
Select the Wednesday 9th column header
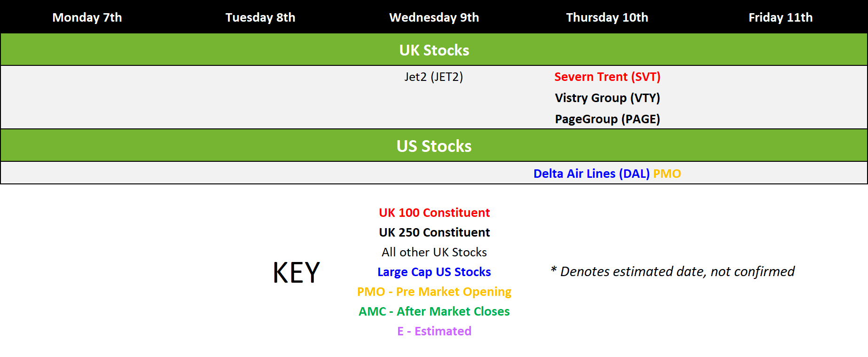434,17
